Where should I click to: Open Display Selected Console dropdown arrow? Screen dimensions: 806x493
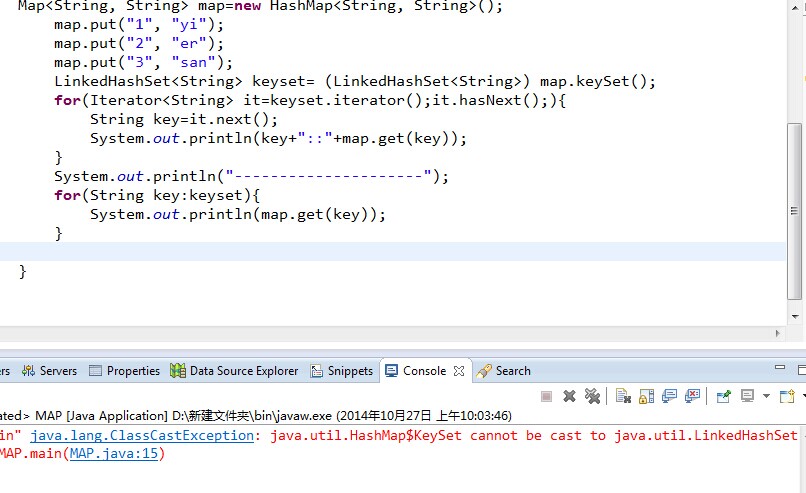[766, 396]
